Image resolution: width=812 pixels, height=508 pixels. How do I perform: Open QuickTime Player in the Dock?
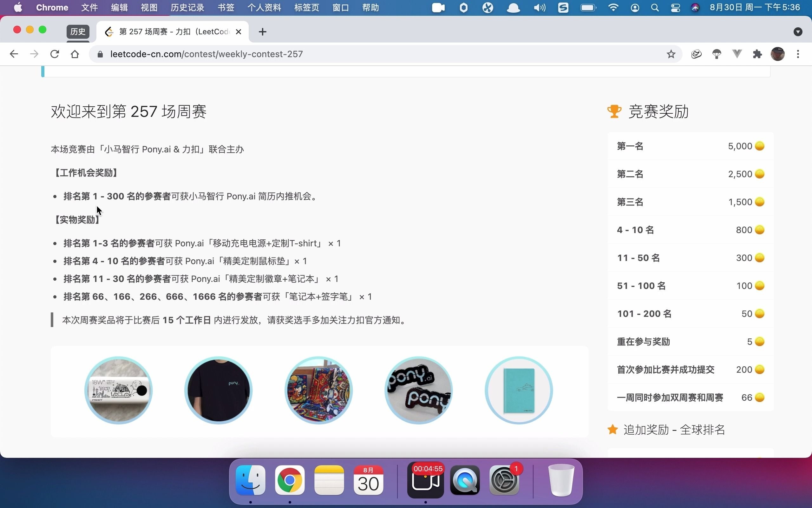tap(465, 480)
